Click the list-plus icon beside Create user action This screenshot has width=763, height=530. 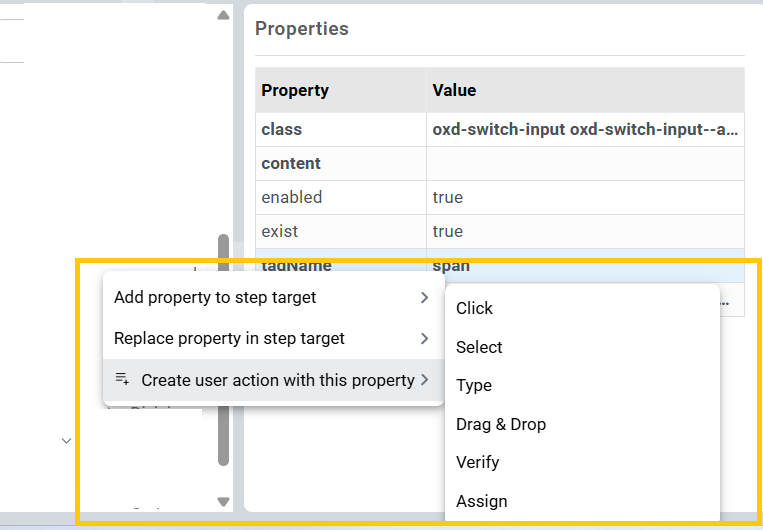(x=122, y=379)
